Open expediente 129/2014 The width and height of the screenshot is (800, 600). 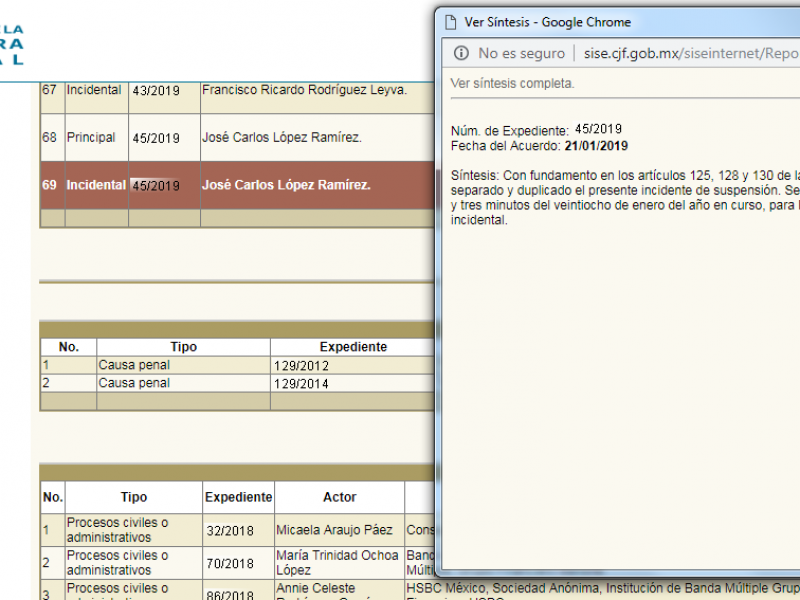301,384
